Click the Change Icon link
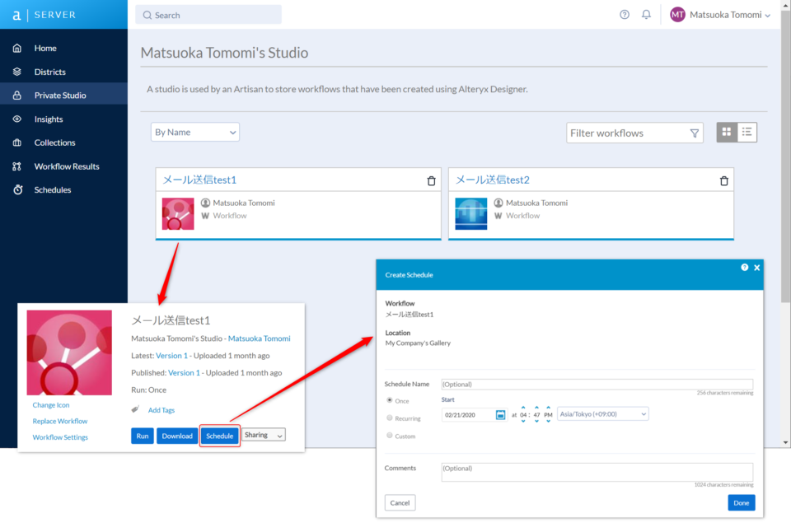791x532 pixels. click(x=51, y=405)
